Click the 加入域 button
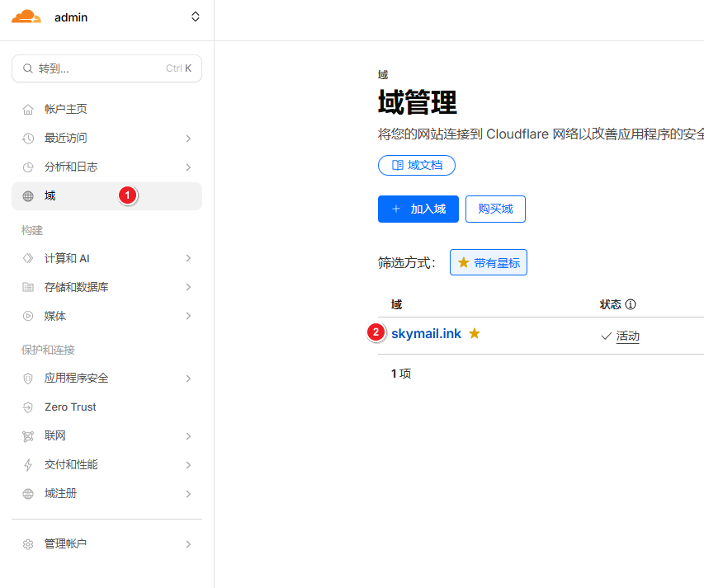 (418, 209)
